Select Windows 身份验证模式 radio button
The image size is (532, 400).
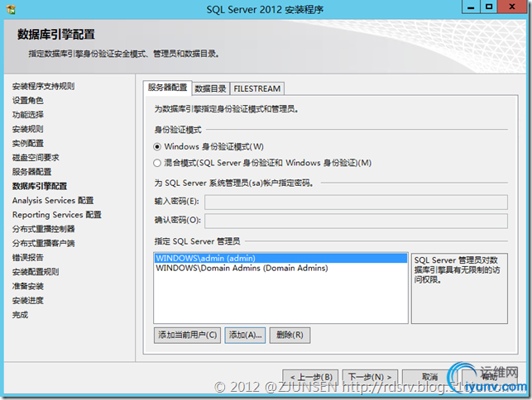coord(157,147)
